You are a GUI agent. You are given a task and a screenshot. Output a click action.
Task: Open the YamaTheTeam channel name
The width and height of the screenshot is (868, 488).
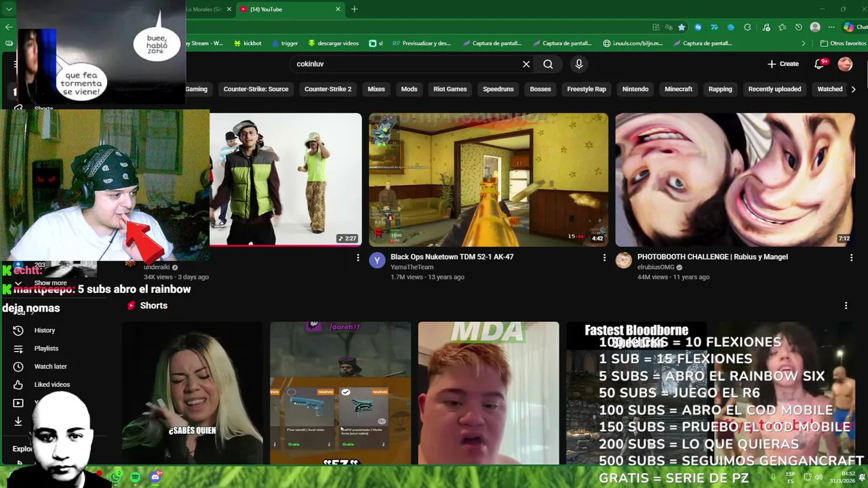click(412, 267)
